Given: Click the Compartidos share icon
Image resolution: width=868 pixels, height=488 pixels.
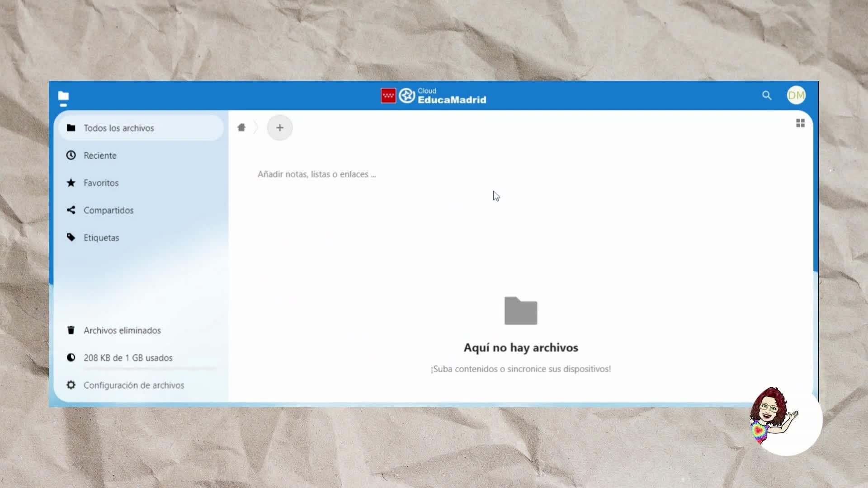Looking at the screenshot, I should (71, 210).
